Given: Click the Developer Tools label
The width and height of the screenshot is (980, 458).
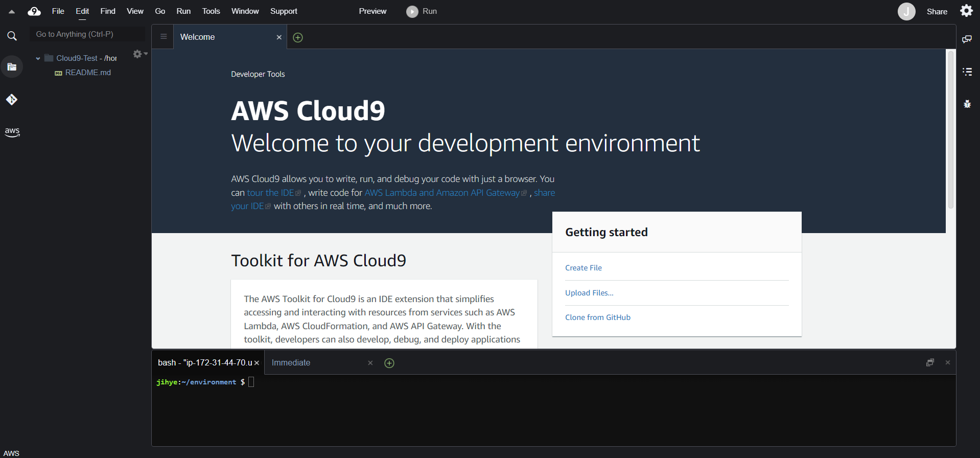Looking at the screenshot, I should click(x=258, y=74).
